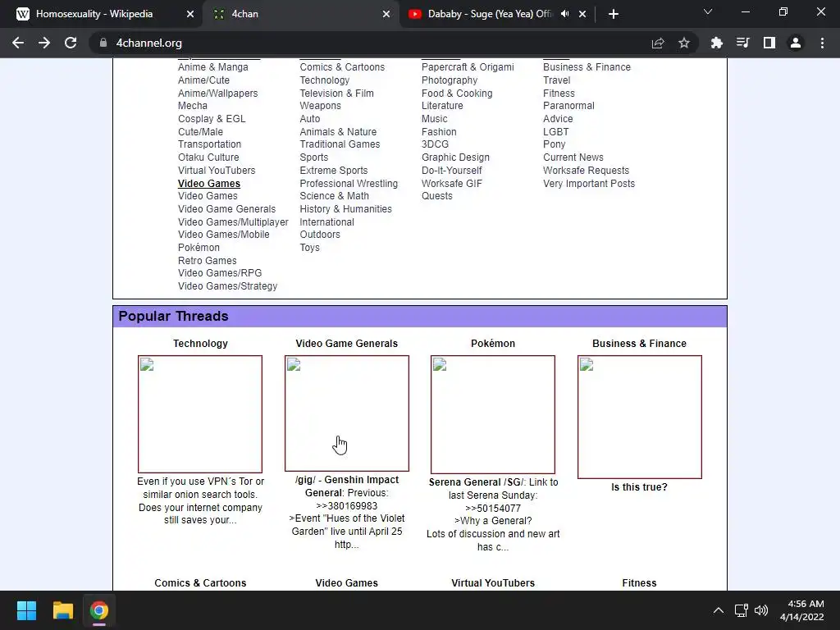Screen dimensions: 840x630
Task: Open the LGBT board link
Action: 556,132
